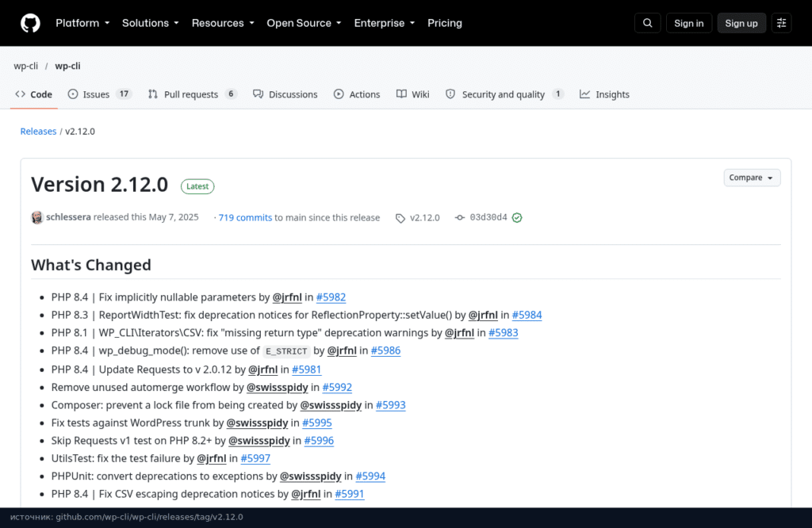
Task: Open pull request #5996
Action: [319, 441]
